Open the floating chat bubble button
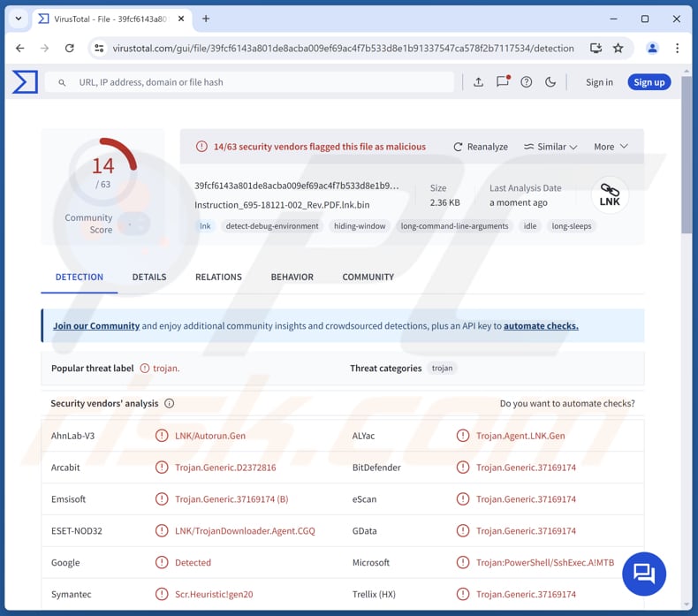Image resolution: width=698 pixels, height=616 pixels. tap(644, 574)
